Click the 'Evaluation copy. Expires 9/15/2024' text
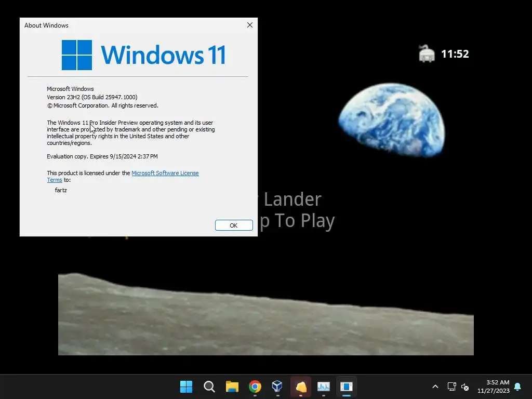The width and height of the screenshot is (532, 399). 102,156
